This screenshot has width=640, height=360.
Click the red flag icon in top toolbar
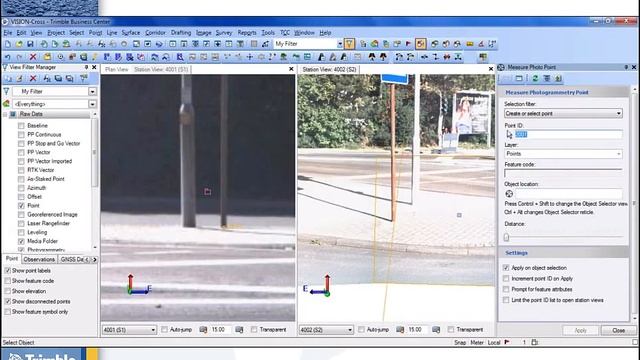point(408,44)
